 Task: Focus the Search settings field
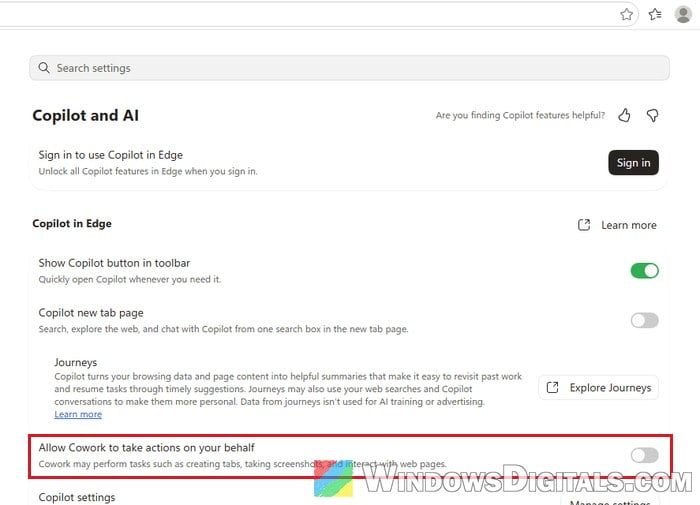click(349, 68)
